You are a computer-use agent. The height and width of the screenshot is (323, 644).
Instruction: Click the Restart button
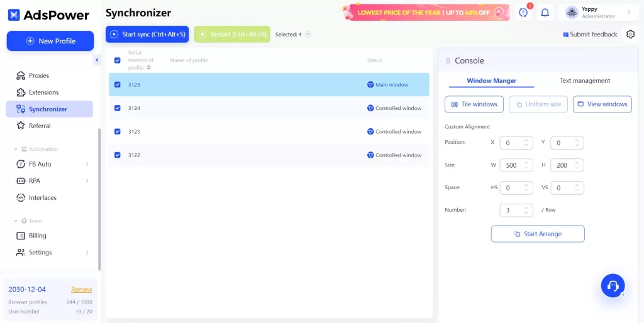pos(232,35)
